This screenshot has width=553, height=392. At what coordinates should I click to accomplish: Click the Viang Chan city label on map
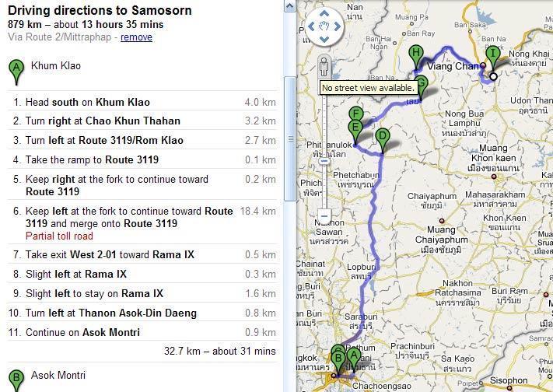pos(453,66)
